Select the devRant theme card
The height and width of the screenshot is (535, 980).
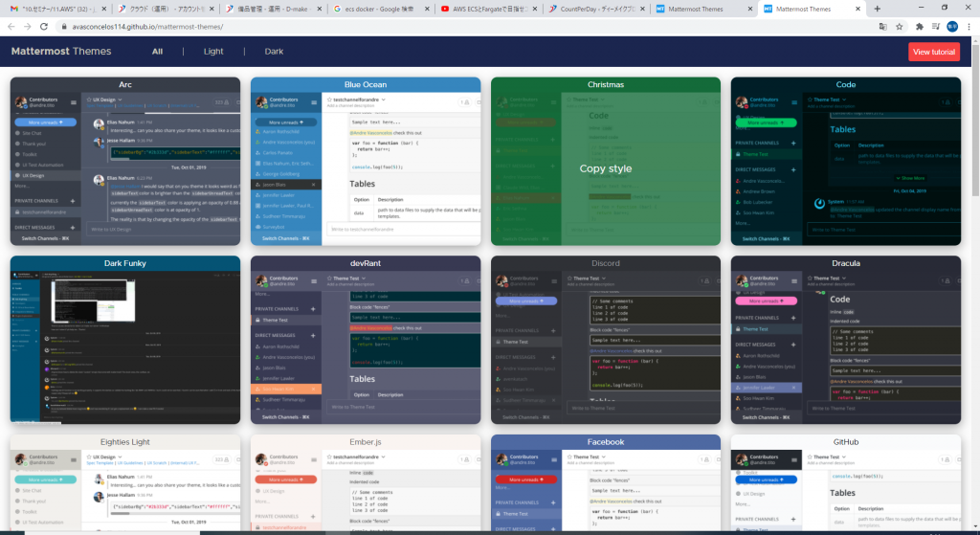[366, 340]
